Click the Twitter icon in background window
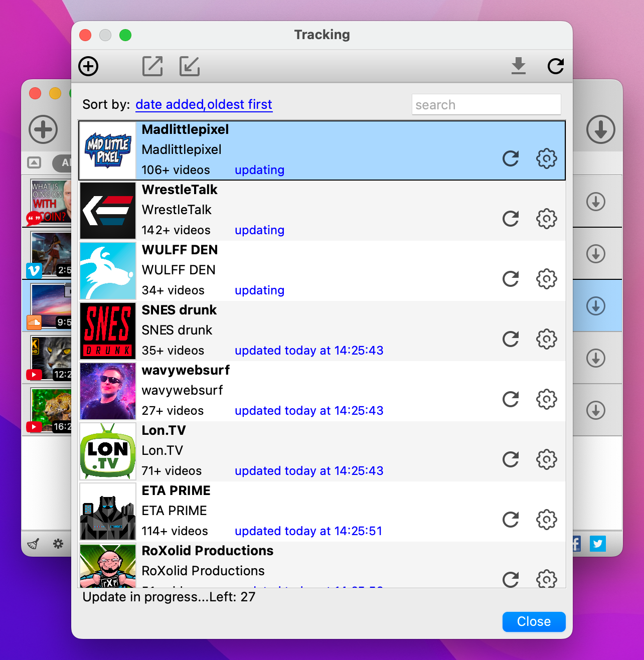 point(598,544)
